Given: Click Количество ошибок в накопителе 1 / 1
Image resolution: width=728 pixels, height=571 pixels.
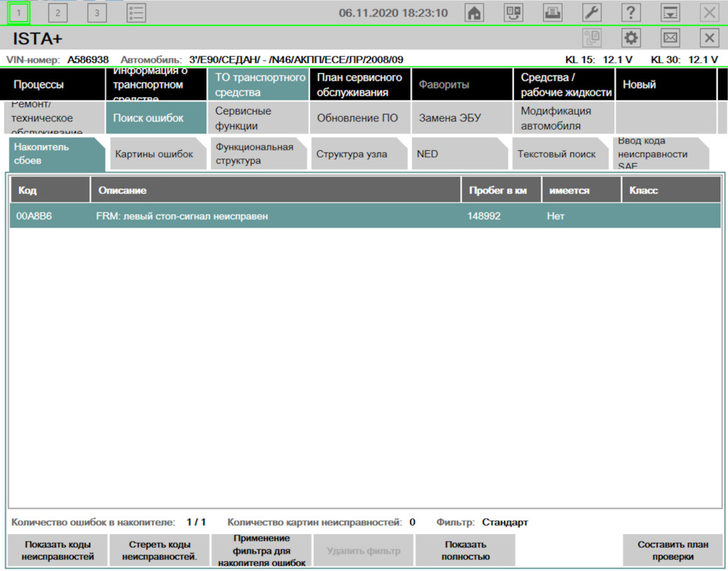Looking at the screenshot, I should (108, 522).
